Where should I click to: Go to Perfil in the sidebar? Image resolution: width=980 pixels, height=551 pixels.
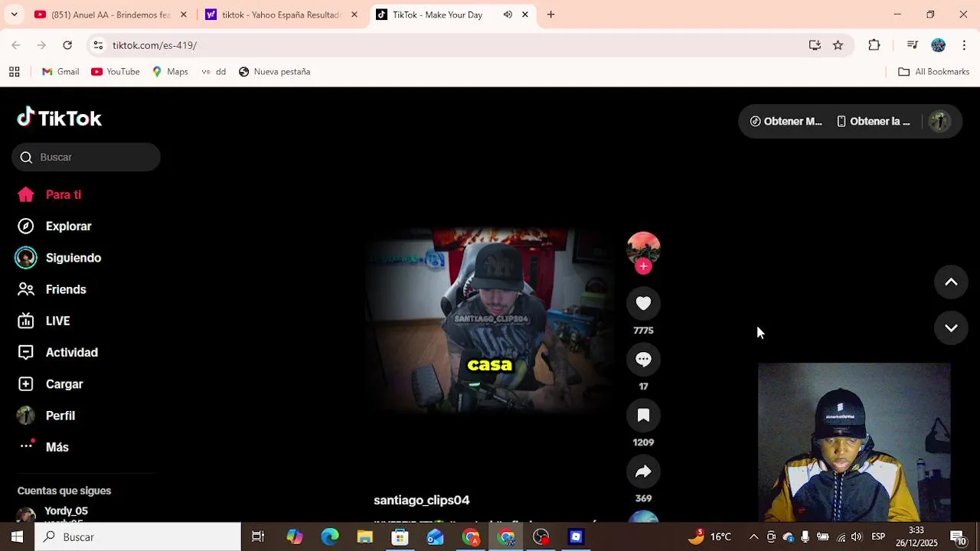click(x=46, y=416)
